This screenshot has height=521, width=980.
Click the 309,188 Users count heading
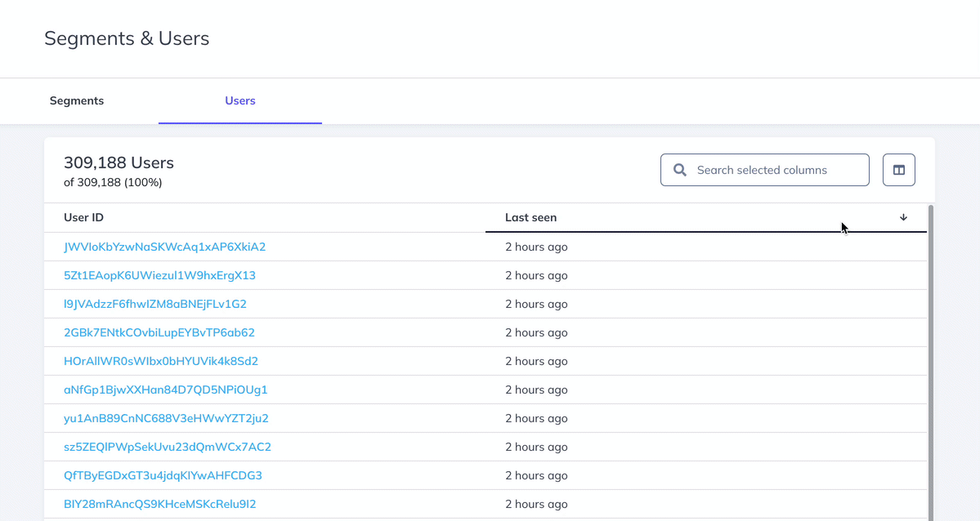pos(119,163)
